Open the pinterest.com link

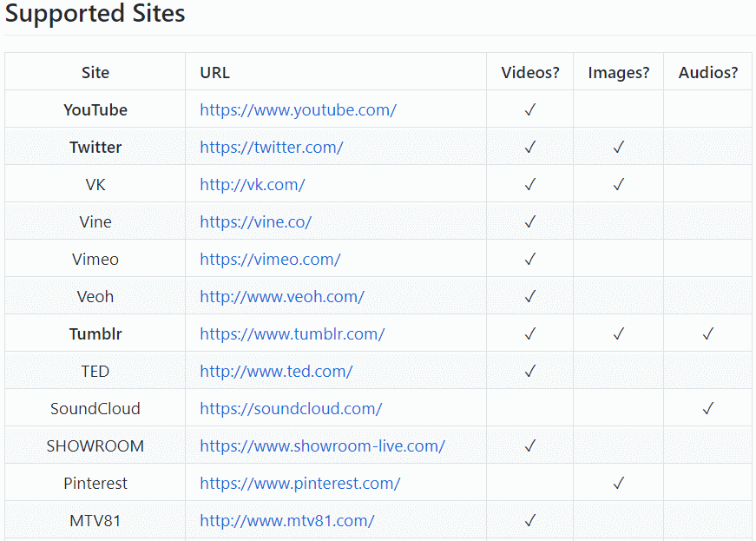299,484
